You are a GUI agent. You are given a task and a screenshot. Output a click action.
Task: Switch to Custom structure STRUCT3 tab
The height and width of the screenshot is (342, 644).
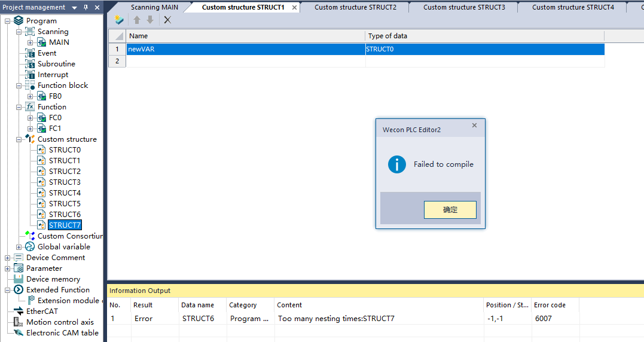464,7
